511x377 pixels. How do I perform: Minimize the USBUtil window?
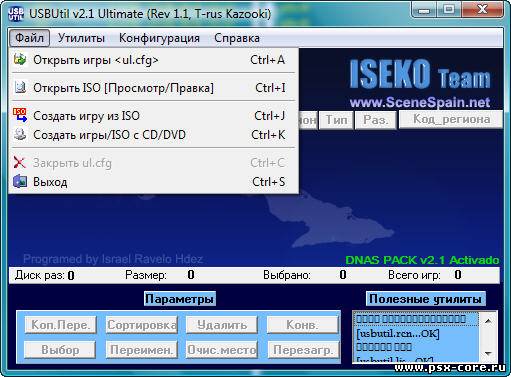(424, 9)
